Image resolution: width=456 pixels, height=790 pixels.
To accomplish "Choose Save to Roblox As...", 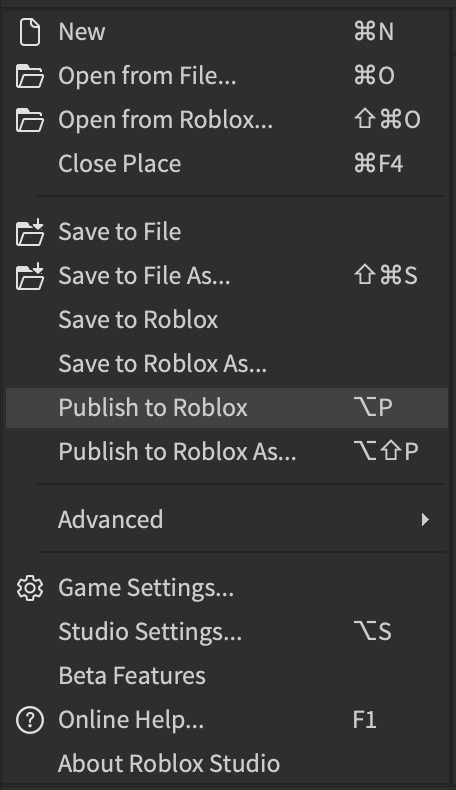I will (x=227, y=364).
